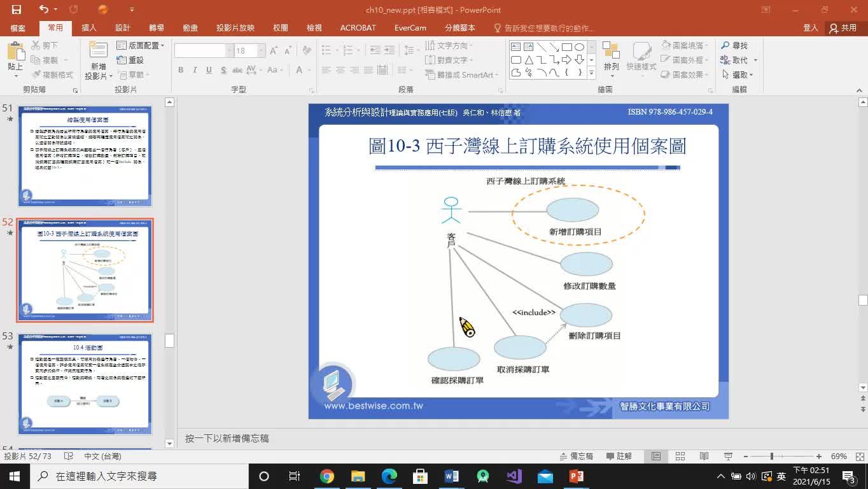Click the 複製格式 format painter button
Screen dimensions: 868x489
click(52, 74)
